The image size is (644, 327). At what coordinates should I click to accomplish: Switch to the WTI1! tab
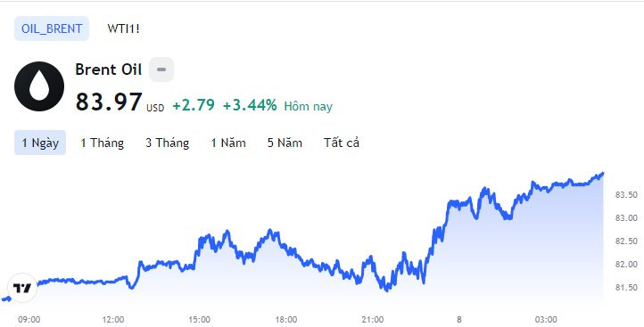click(124, 29)
